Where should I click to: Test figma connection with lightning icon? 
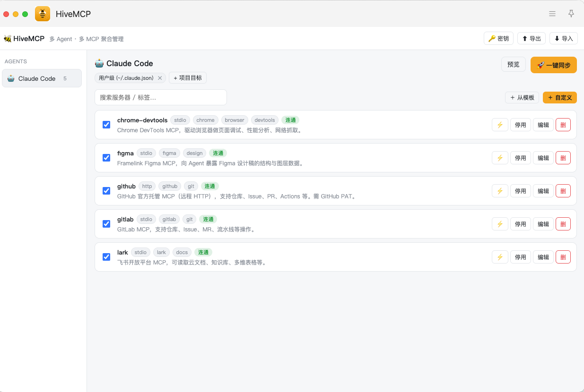(500, 158)
